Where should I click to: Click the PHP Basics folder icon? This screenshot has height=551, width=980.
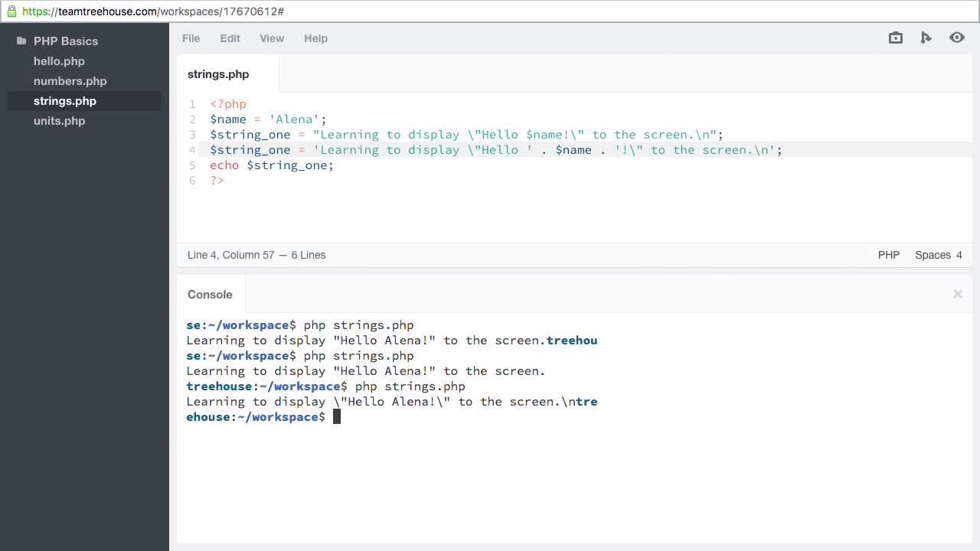(x=21, y=41)
